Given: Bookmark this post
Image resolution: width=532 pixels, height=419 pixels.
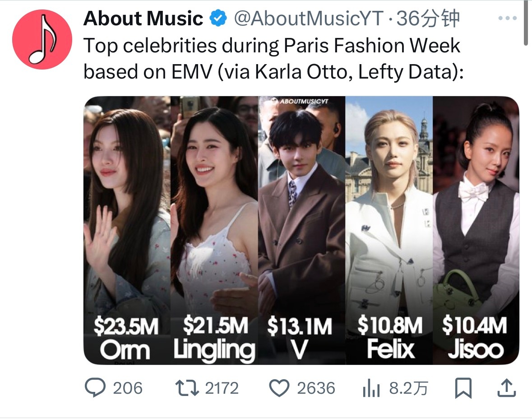Looking at the screenshot, I should [463, 388].
